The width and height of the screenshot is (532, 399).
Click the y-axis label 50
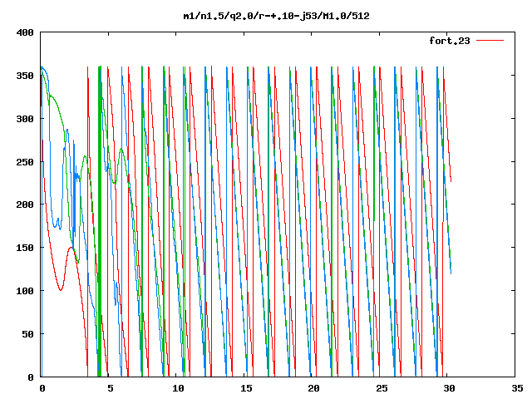[28, 334]
